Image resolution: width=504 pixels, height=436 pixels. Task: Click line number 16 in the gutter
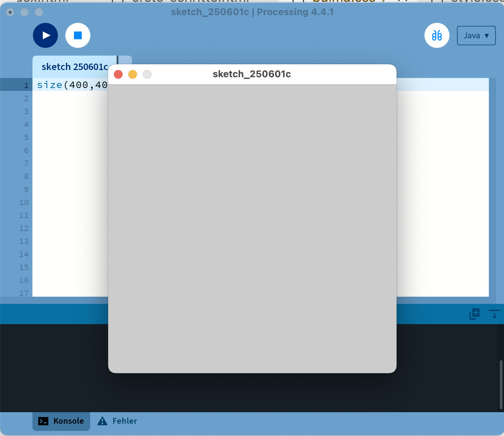coord(24,280)
